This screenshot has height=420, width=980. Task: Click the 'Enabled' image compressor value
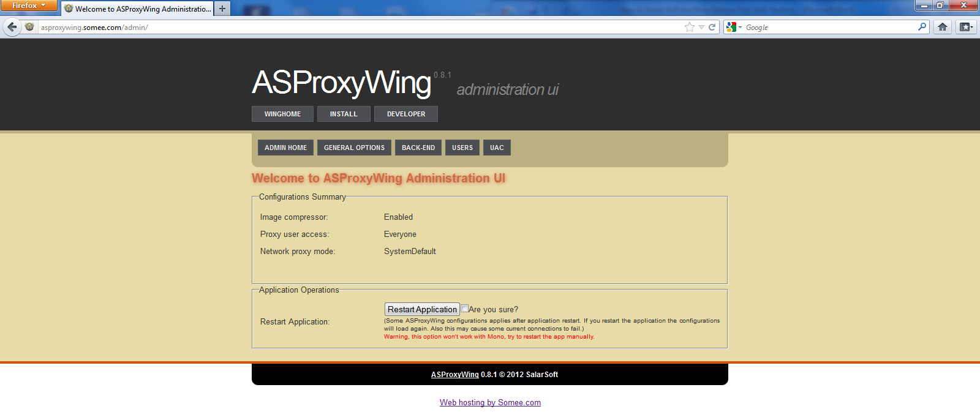tap(398, 217)
